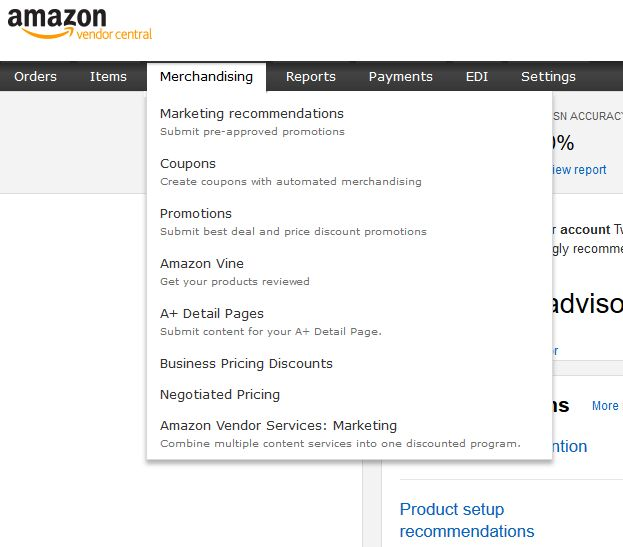Choose A+ Detail Pages entry
This screenshot has height=547, width=623.
(271, 322)
